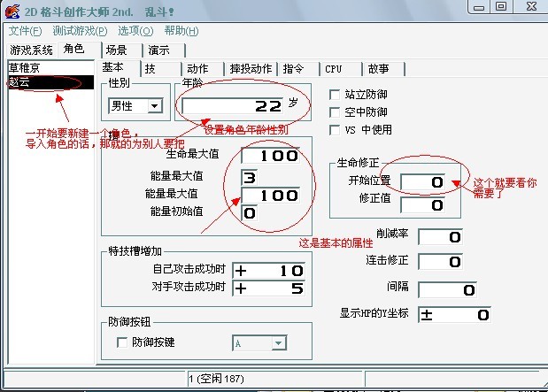The height and width of the screenshot is (392, 548).
Task: Open the 文件(F) menu
Action: [25, 31]
